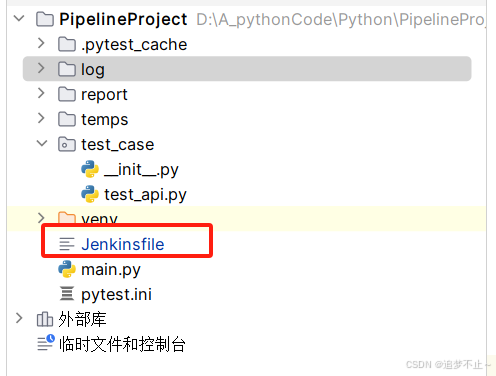This screenshot has width=496, height=376.
Task: Select the report folder name
Action: point(104,95)
